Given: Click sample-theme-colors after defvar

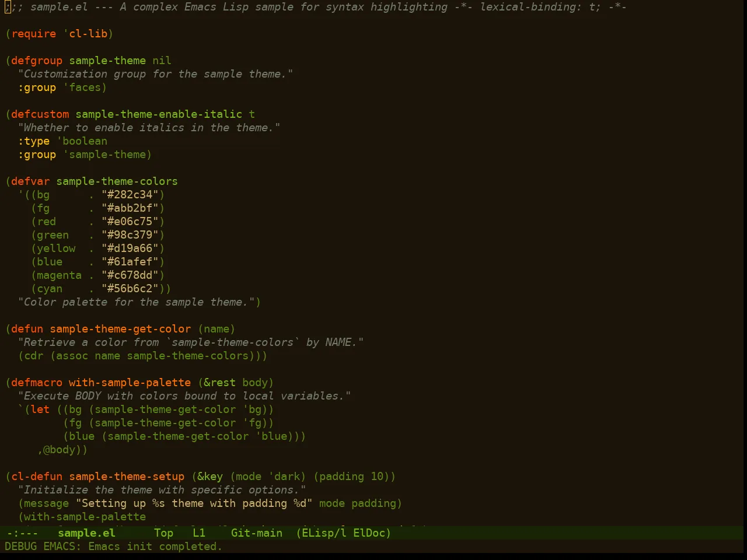Looking at the screenshot, I should coord(117,181).
